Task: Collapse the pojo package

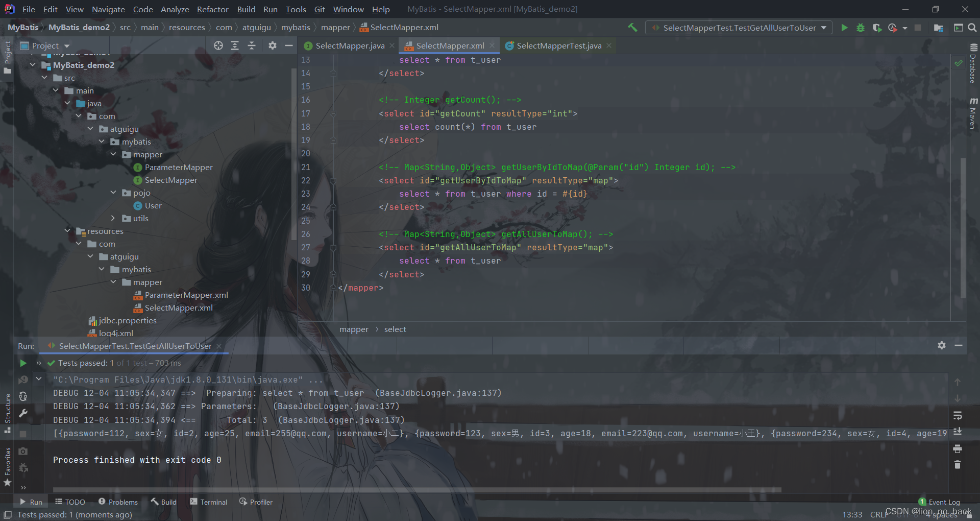Action: coord(113,193)
